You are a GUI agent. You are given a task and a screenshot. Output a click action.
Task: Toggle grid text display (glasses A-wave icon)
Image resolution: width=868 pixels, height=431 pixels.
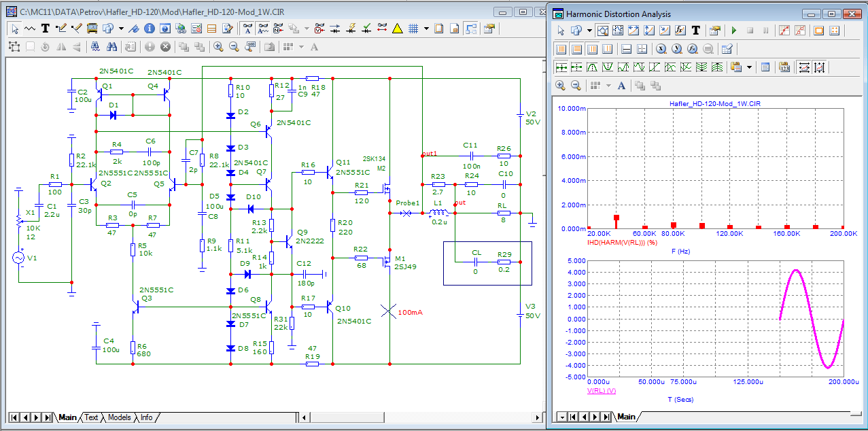(263, 29)
